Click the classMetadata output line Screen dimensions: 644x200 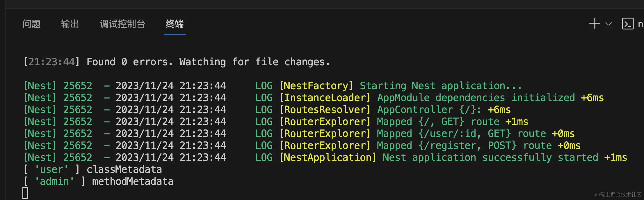(124, 169)
